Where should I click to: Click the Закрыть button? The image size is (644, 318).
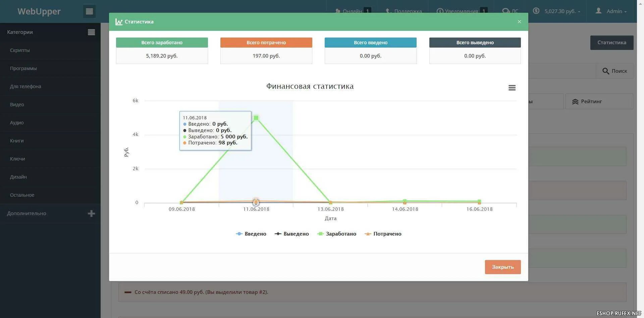coord(503,267)
